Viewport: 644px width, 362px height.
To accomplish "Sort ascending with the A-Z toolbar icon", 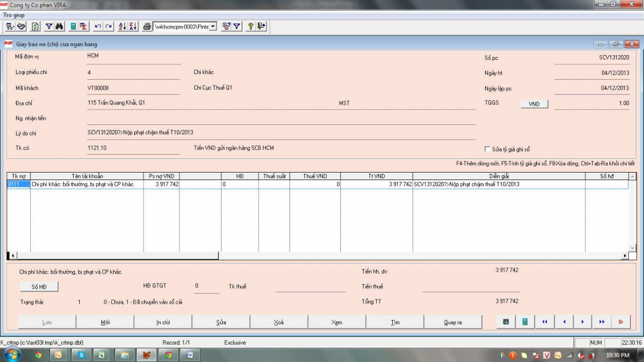I will (122, 27).
